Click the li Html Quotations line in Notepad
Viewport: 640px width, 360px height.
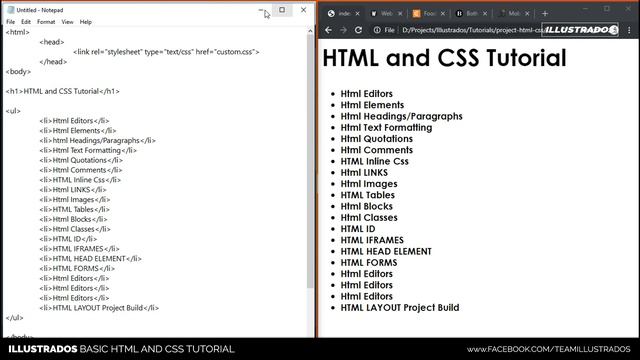(81, 160)
